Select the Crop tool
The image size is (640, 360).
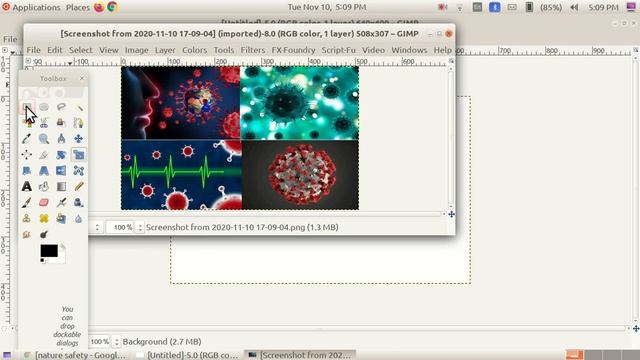[x=44, y=155]
